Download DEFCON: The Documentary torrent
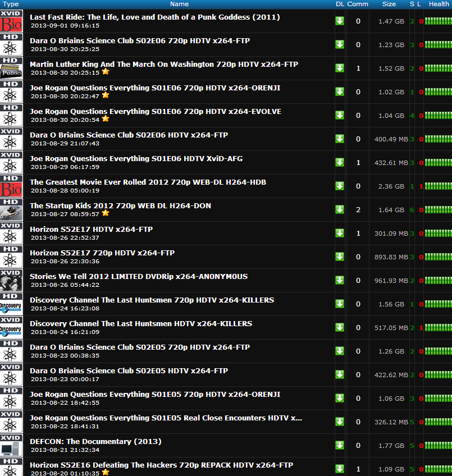This screenshot has height=476, width=452. pyautogui.click(x=340, y=445)
